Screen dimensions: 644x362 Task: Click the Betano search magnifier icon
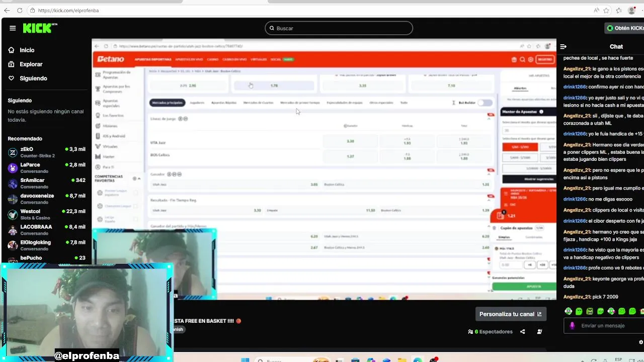[x=522, y=59]
